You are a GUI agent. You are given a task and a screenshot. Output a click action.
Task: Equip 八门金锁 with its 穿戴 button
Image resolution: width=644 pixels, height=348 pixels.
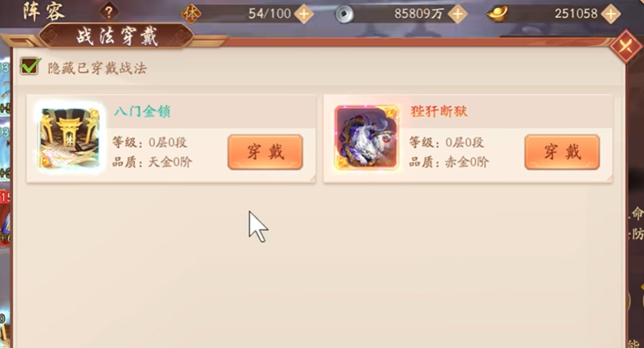[x=266, y=152]
